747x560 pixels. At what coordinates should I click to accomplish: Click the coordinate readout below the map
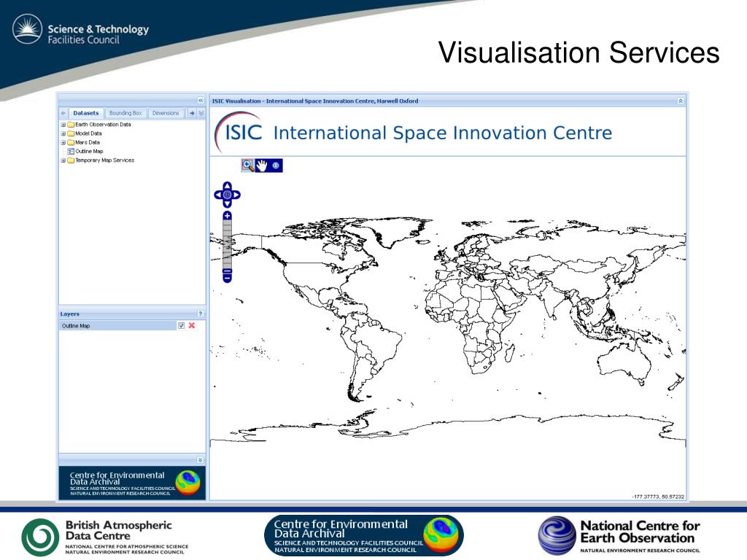(x=658, y=497)
